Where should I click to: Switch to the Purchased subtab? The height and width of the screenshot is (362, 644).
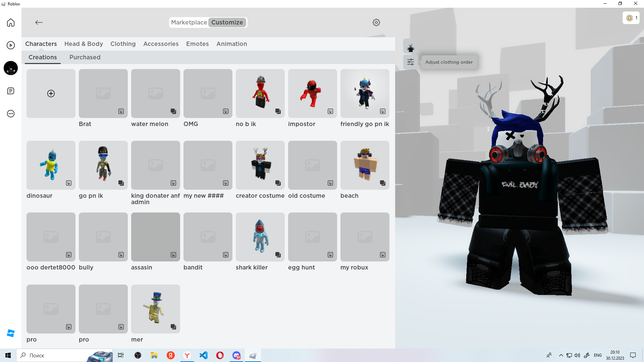tap(85, 57)
